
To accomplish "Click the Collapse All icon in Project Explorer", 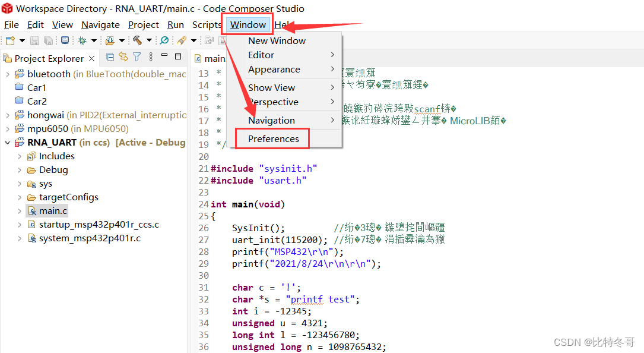I will (110, 57).
